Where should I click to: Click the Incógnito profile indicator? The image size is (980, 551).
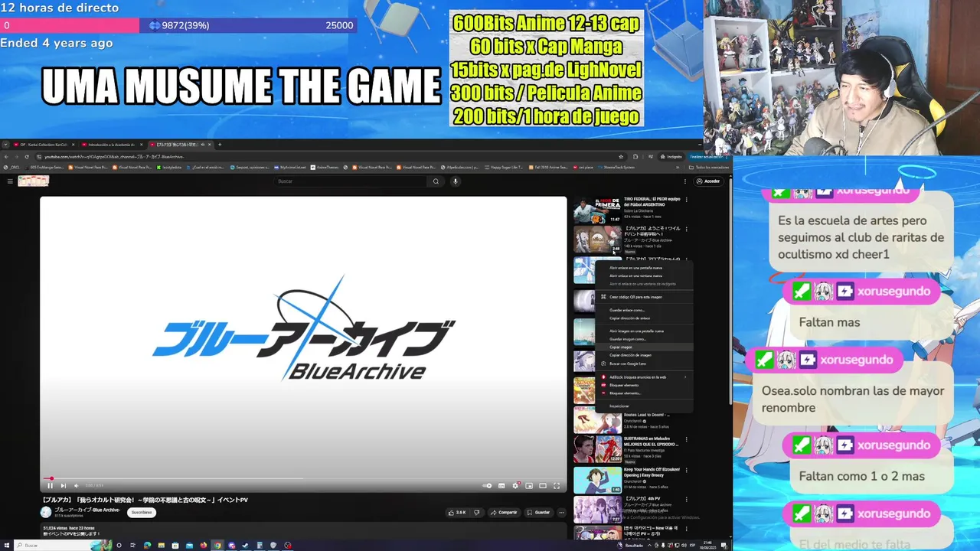671,156
